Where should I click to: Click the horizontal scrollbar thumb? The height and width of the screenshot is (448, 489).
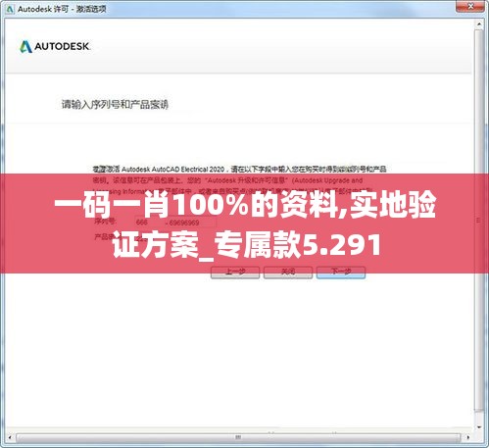pyautogui.click(x=238, y=437)
